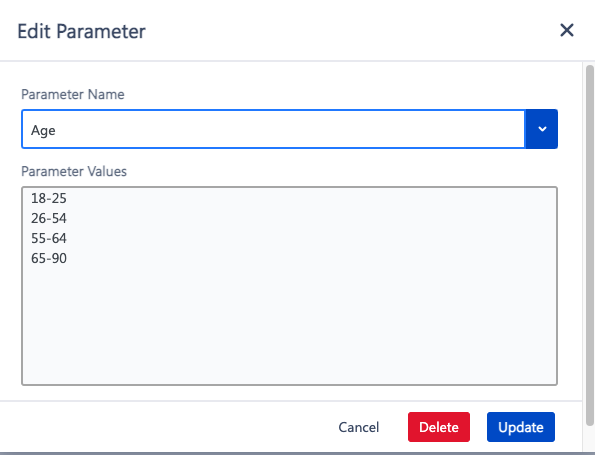
Task: Save changes with the Update button
Action: [x=521, y=427]
